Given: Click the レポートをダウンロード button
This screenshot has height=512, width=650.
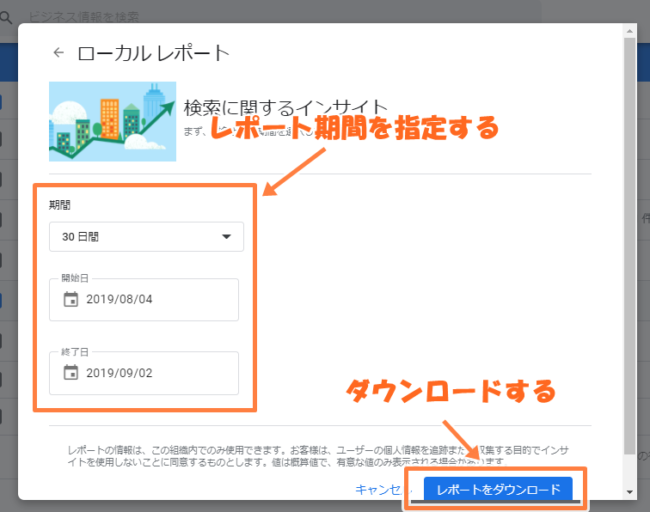Looking at the screenshot, I should pos(498,489).
